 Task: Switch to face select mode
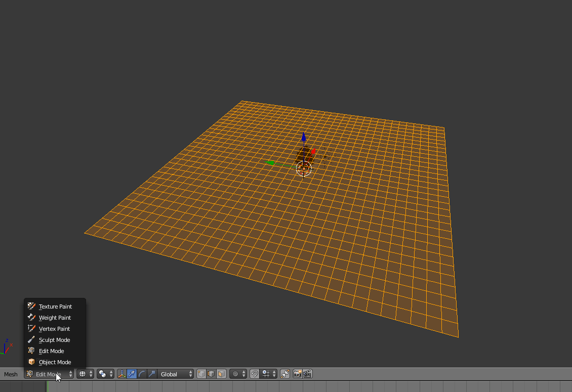coord(221,374)
